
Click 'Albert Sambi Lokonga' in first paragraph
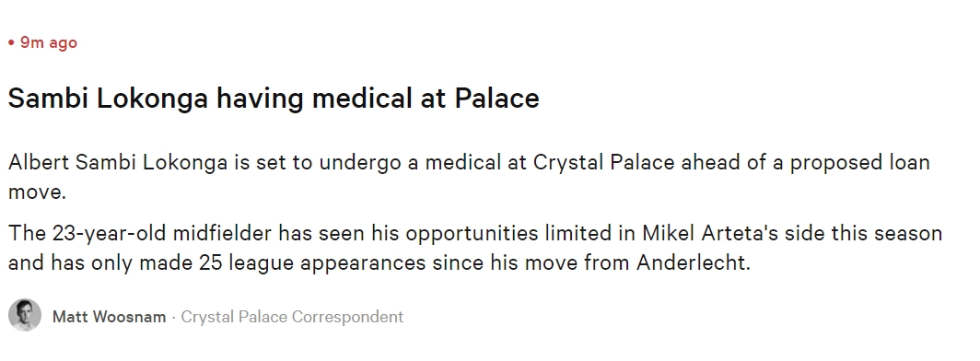118,162
